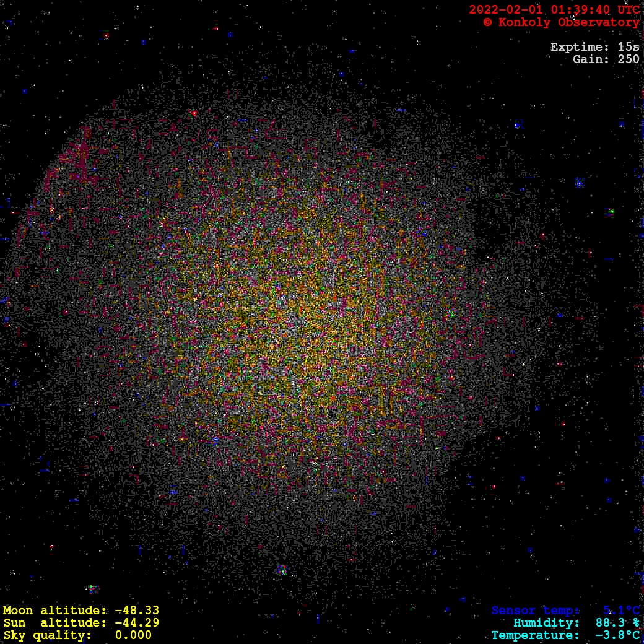Click the Moon altitude value -48.33

[x=137, y=611]
